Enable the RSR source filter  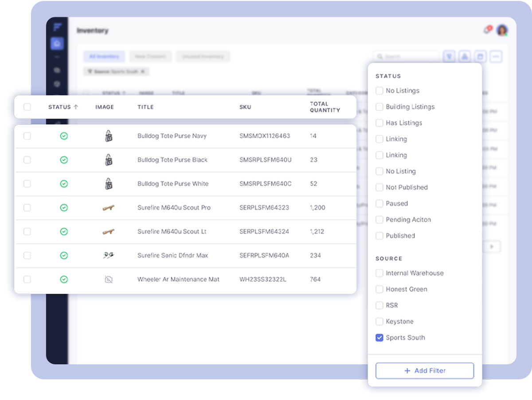(x=379, y=305)
